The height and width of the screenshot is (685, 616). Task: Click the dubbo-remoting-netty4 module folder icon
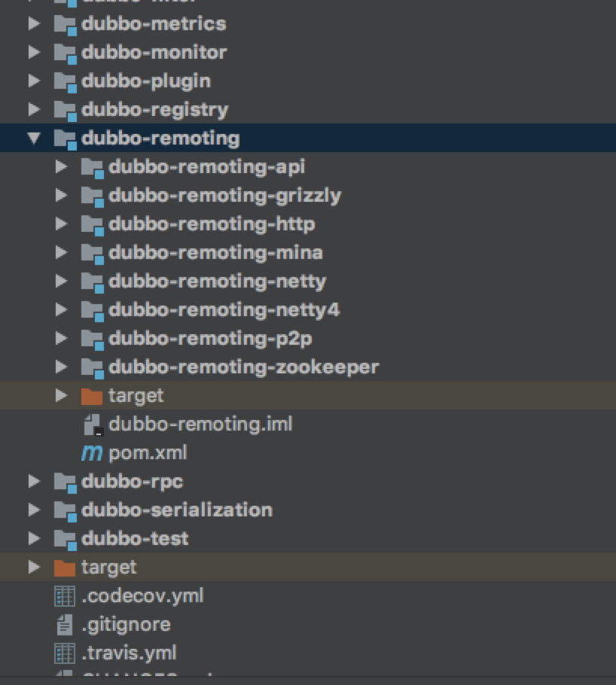(x=92, y=310)
